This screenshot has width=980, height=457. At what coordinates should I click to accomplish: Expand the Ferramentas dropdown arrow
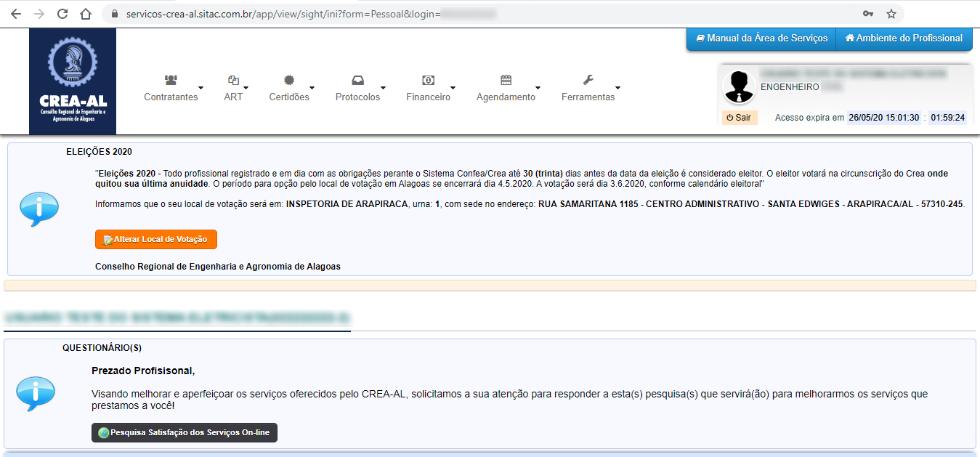tap(618, 87)
